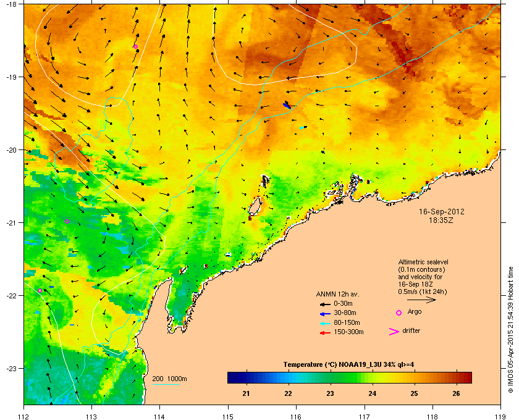
Task: Click the magenta drifter symbol in legend
Action: (394, 332)
